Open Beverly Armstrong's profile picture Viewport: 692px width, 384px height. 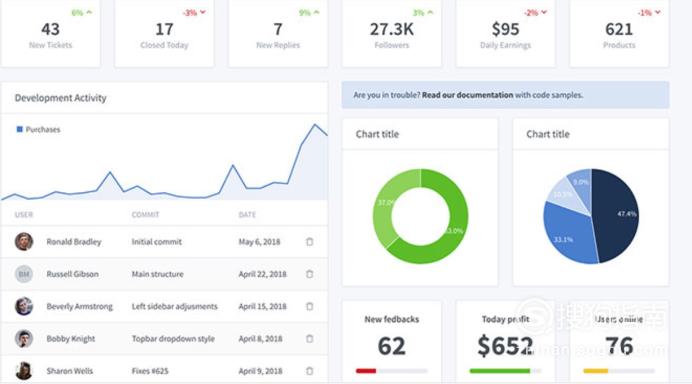(24, 306)
